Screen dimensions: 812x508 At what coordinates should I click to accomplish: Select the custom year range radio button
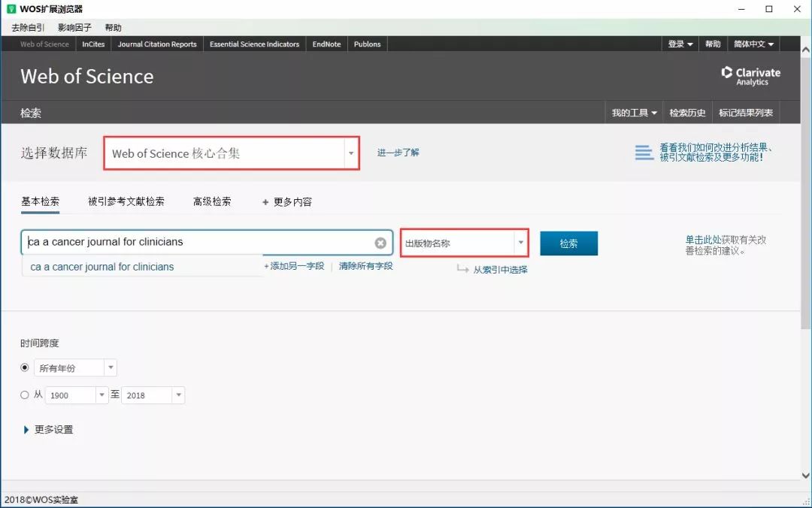click(x=25, y=395)
